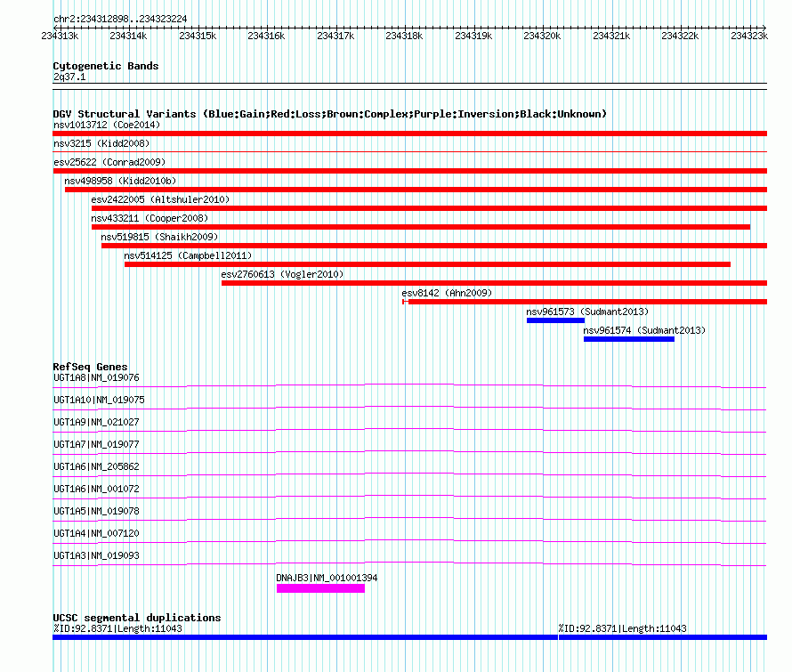Viewport: 792px width, 672px height.
Task: Click the UGT1A10|NM_019075 gene label
Action: coord(99,401)
